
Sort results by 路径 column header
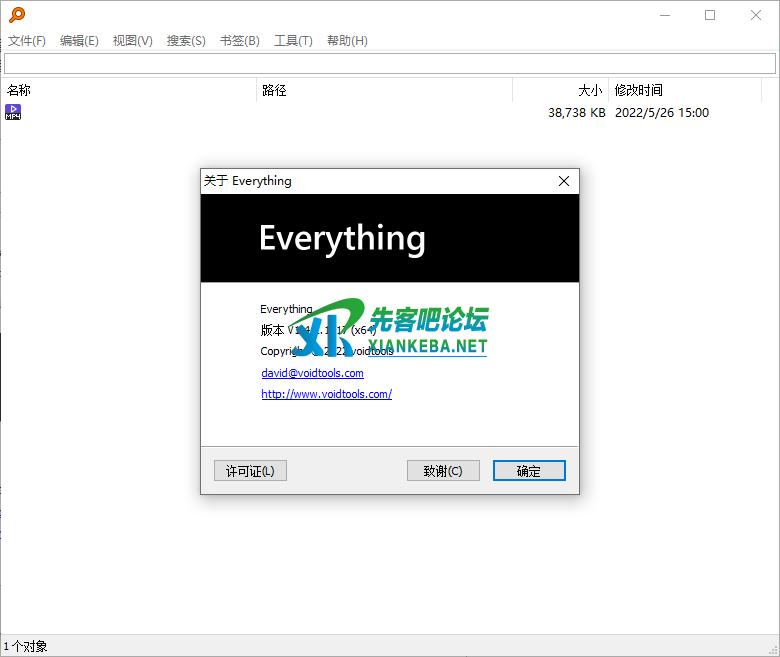tap(384, 90)
